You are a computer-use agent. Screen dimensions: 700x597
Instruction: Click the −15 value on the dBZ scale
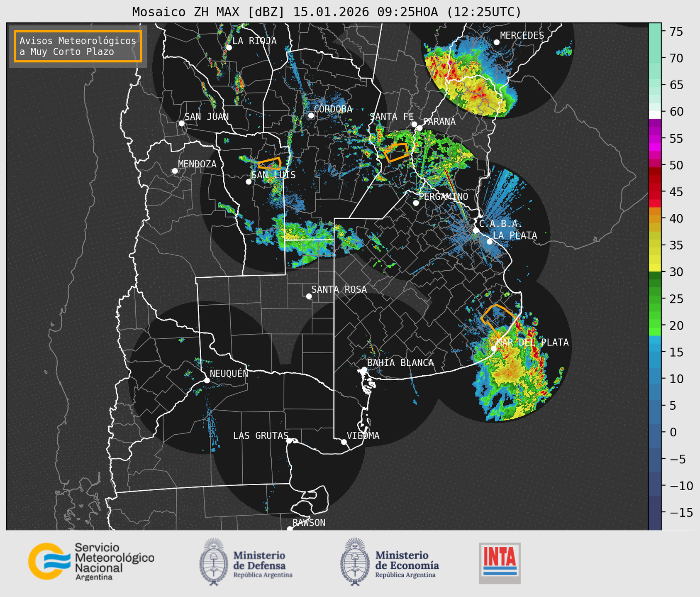pyautogui.click(x=681, y=512)
